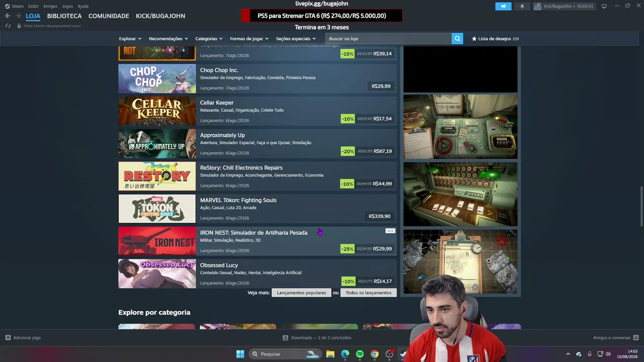Viewport: 644px width, 362px height.
Task: Open the Amigos menu
Action: [50, 6]
